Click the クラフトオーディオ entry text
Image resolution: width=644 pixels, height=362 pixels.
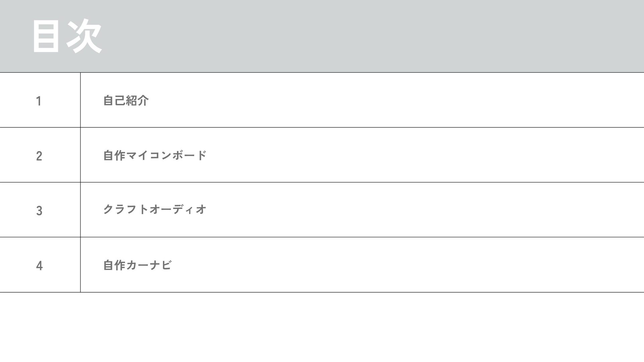(x=155, y=209)
